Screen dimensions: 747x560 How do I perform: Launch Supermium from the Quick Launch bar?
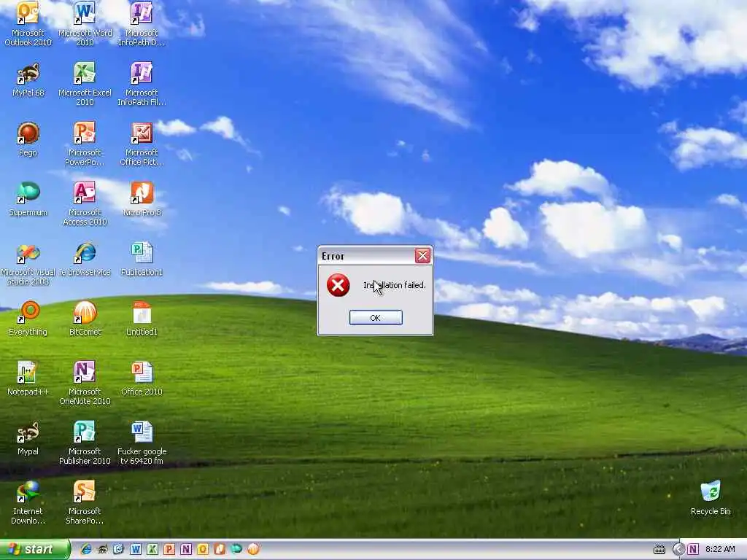point(236,549)
